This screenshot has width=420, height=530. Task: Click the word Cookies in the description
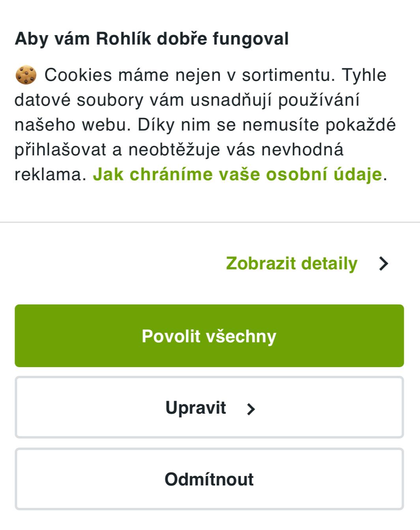click(78, 75)
